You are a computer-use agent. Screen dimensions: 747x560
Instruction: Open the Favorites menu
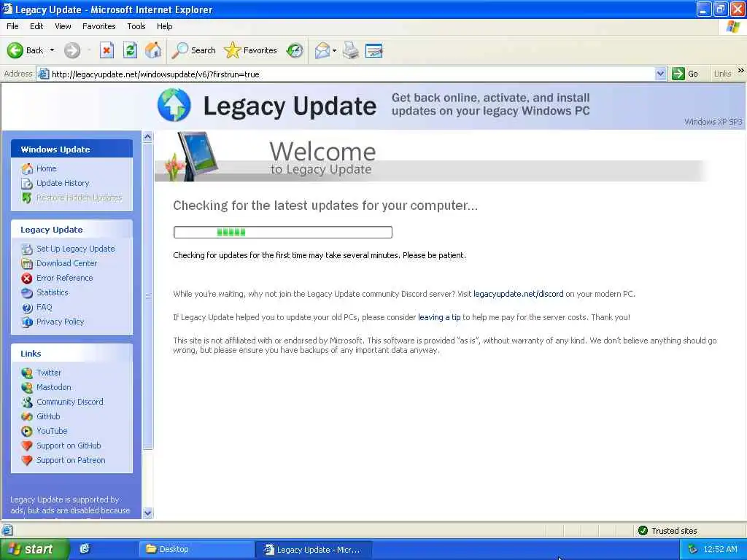coord(98,26)
